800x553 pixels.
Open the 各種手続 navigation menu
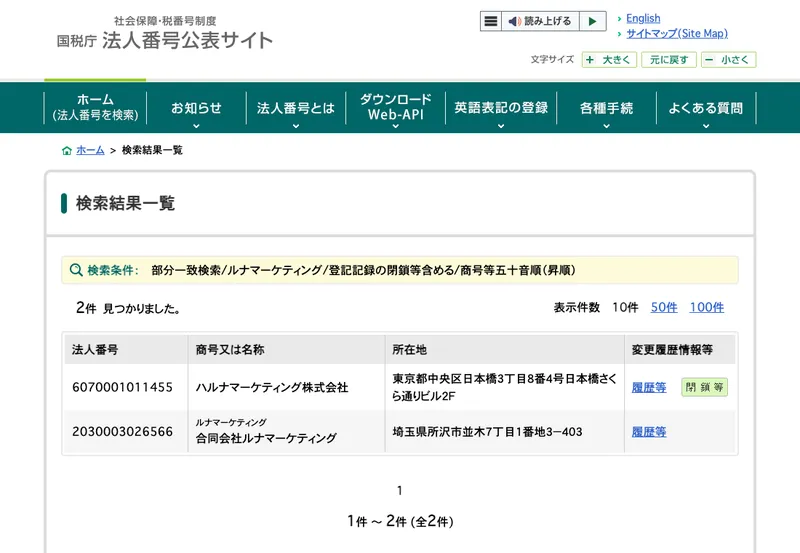pos(606,108)
